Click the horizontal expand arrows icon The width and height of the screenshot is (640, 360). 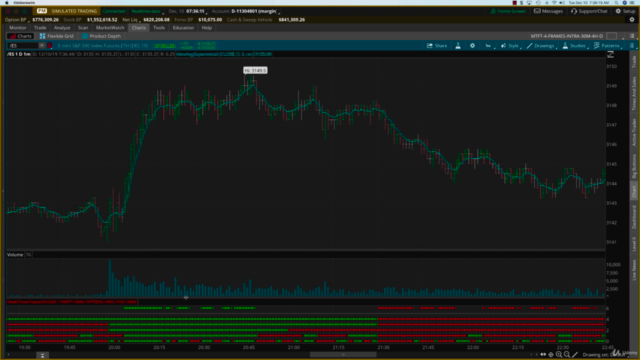(543, 355)
